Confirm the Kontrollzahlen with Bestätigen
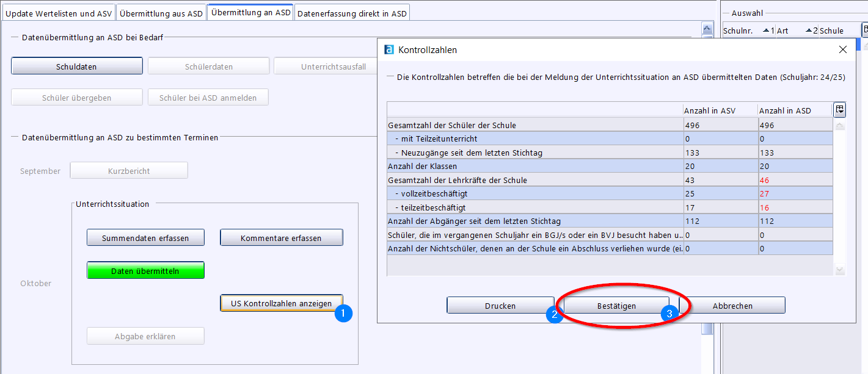This screenshot has width=868, height=374. click(616, 306)
